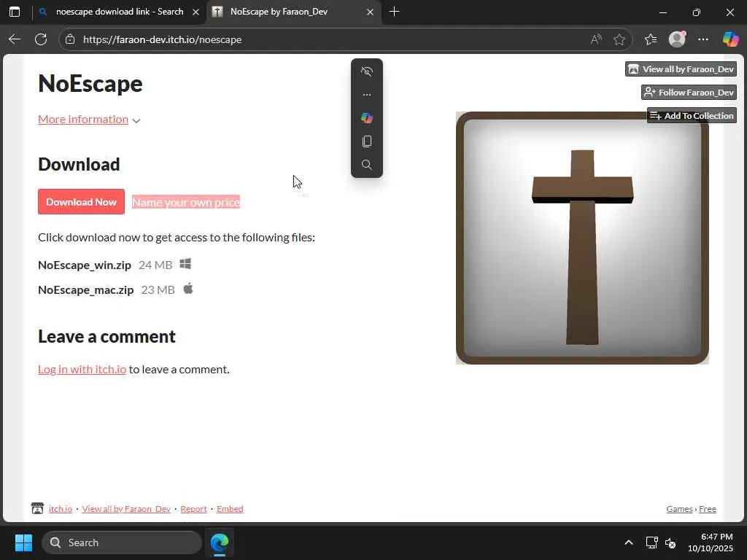Hide the floating selection toolbar
This screenshot has width=747, height=560.
point(367,71)
